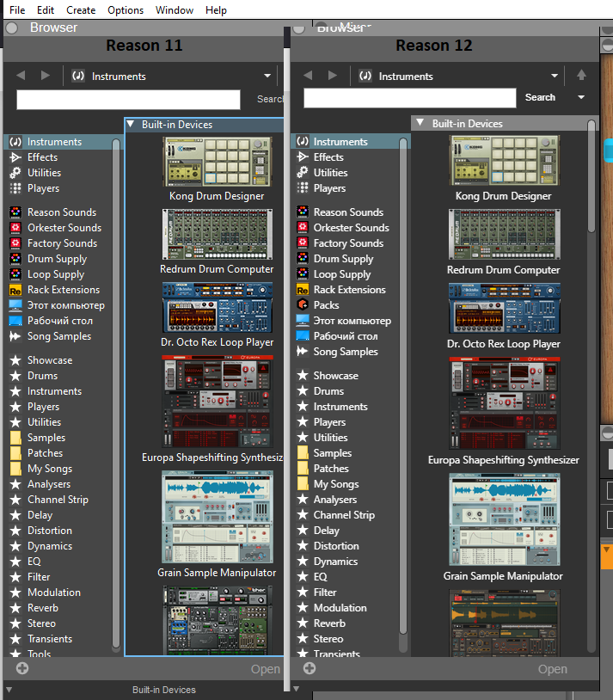Select Distortion in Reason 12 sidebar

pyautogui.click(x=336, y=546)
